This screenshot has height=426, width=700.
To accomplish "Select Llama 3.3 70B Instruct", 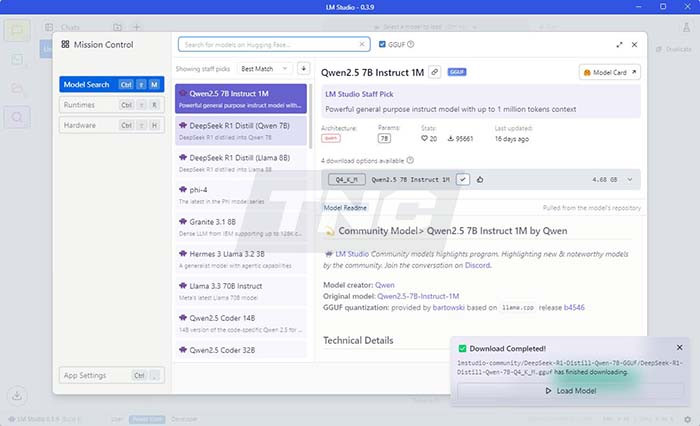I will point(241,291).
